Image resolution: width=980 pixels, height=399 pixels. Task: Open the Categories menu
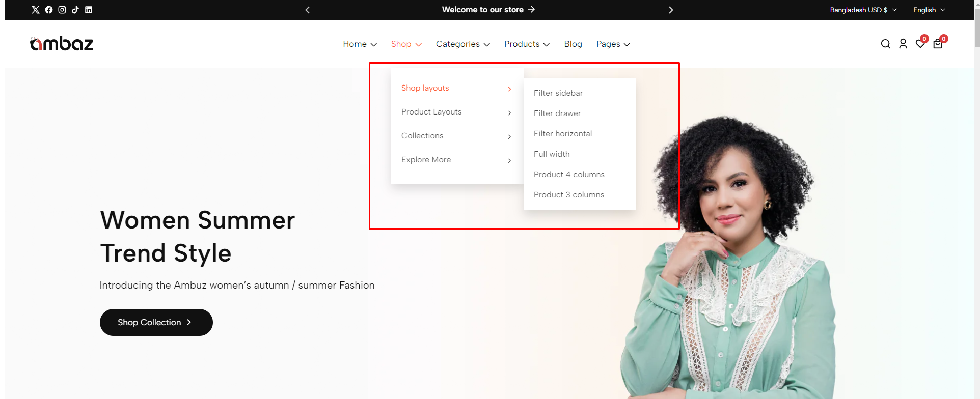coord(462,44)
